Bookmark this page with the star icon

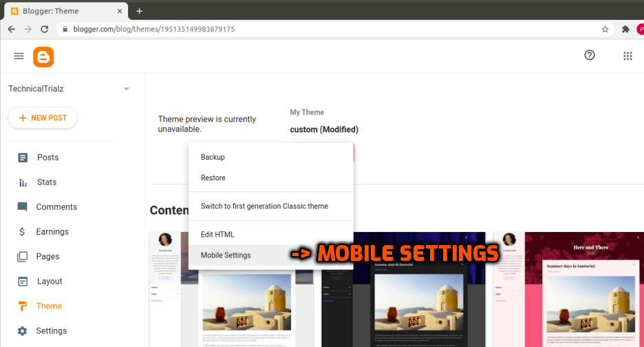click(x=605, y=29)
